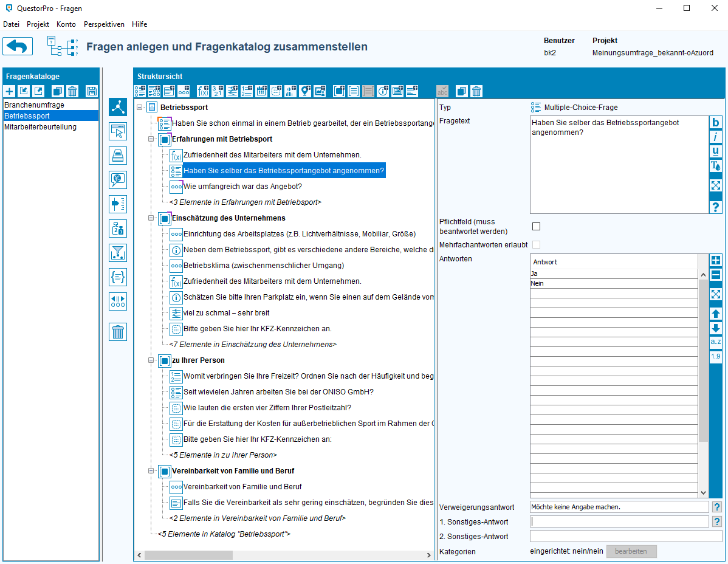Toggle the Mehrfachantworten erlaubt checkbox
Image resolution: width=728 pixels, height=564 pixels.
[536, 244]
